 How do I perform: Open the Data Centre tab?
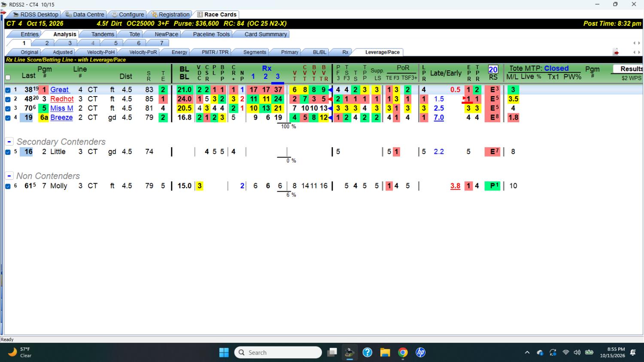point(85,15)
